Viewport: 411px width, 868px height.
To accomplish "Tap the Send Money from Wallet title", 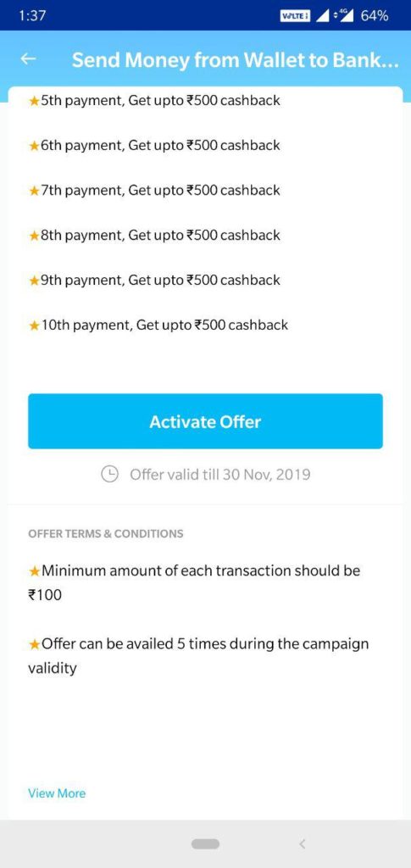I will click(235, 60).
